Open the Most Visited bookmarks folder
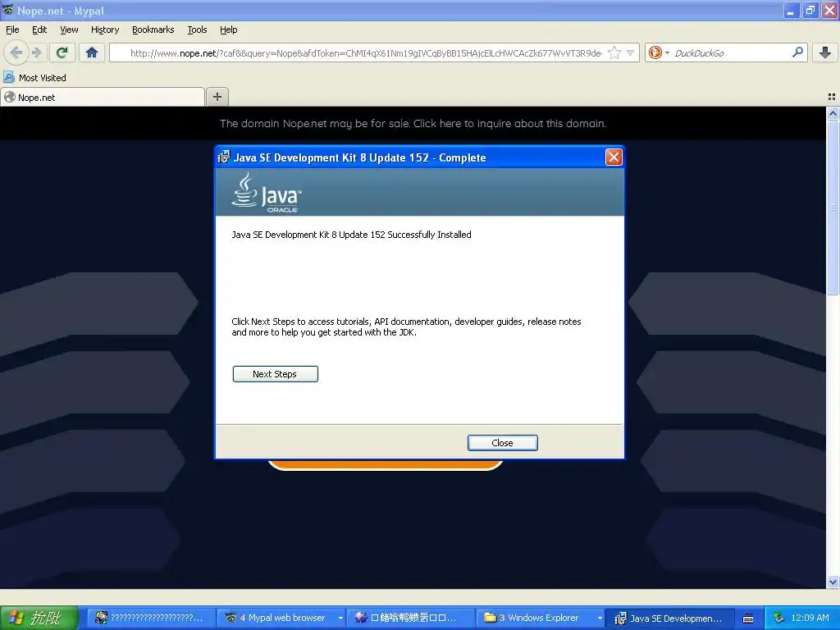Image resolution: width=840 pixels, height=630 pixels. click(x=35, y=78)
